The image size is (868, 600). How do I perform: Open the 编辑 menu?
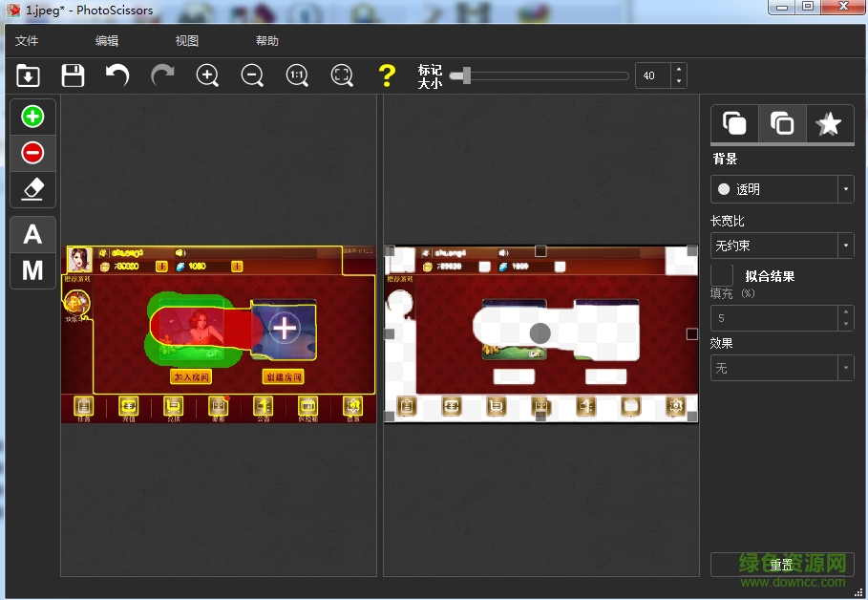pyautogui.click(x=107, y=41)
